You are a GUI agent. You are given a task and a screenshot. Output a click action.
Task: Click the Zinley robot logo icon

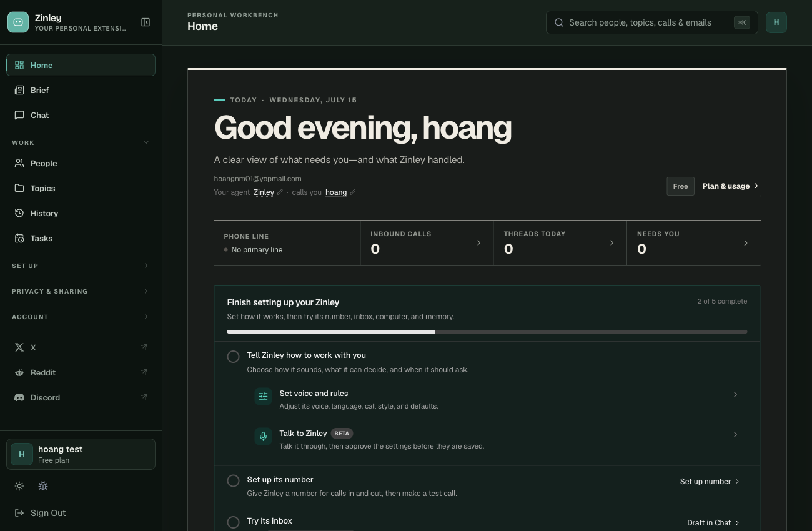[18, 22]
